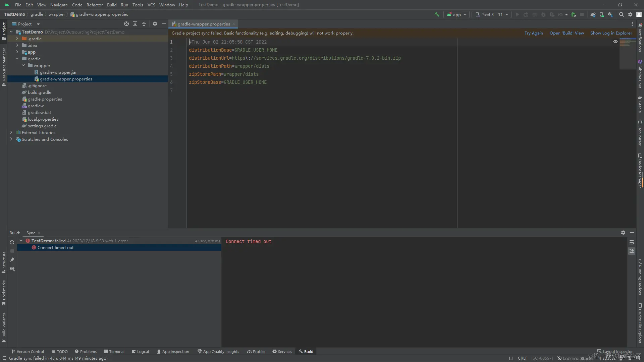Toggle the Build Variants side panel

click(x=4, y=328)
